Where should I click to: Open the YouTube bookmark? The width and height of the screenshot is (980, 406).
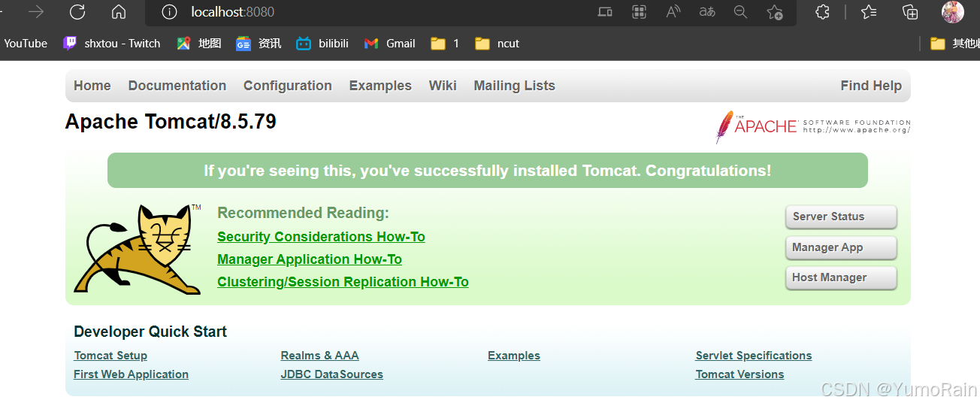26,44
